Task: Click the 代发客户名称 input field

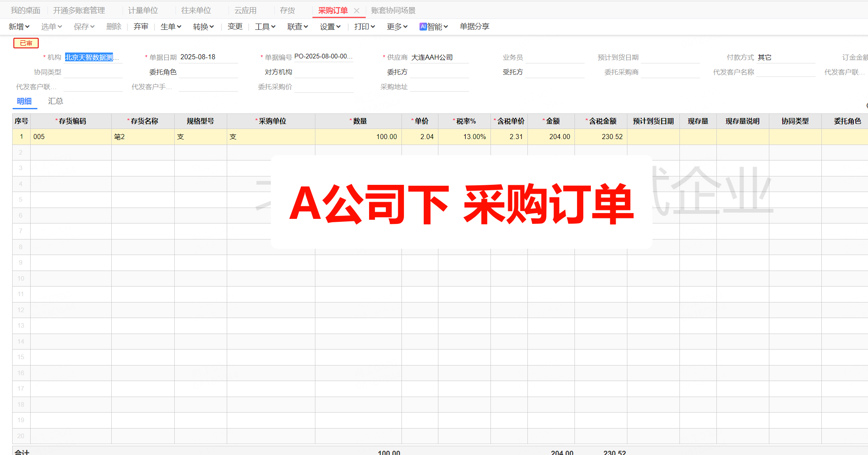Action: click(786, 72)
